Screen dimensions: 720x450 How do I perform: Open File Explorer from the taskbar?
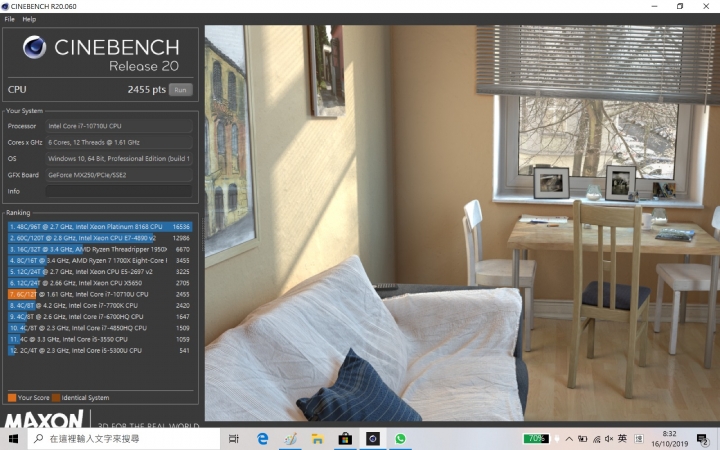tap(317, 439)
